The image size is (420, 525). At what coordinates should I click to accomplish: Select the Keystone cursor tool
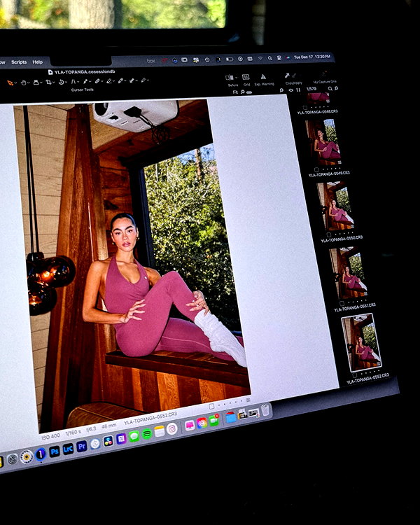(x=73, y=82)
